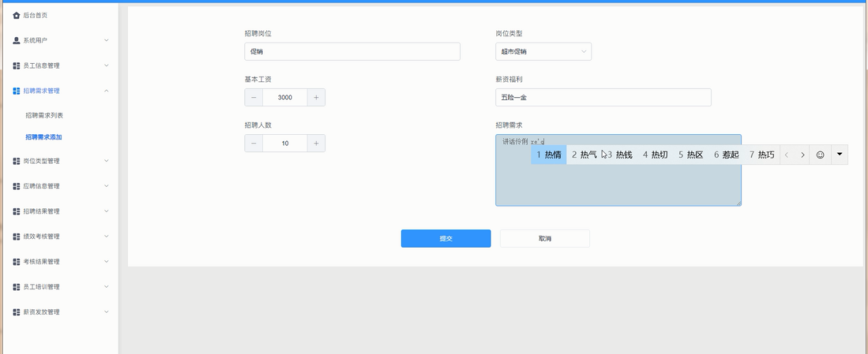
Task: Submit the form with the 提交 button
Action: pos(446,238)
